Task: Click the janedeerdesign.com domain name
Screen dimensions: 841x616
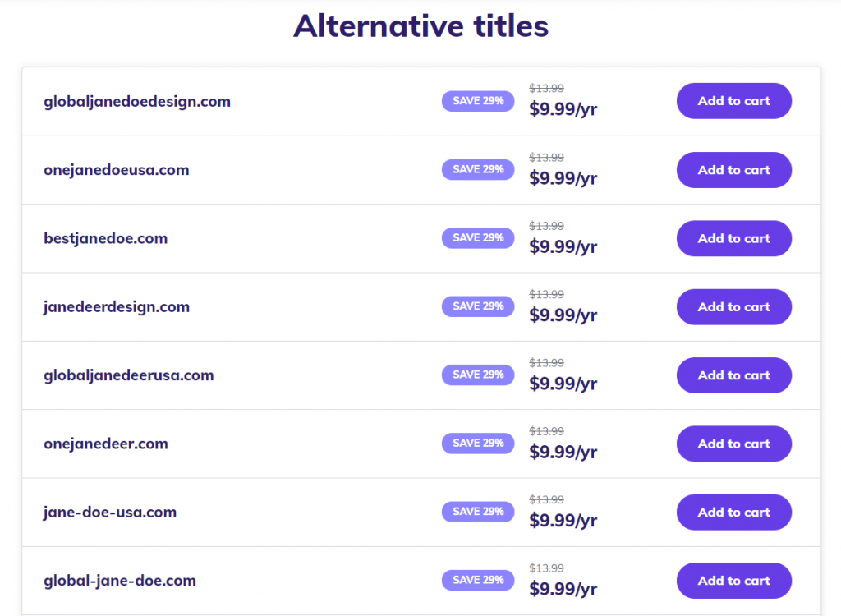Action: pyautogui.click(x=117, y=307)
